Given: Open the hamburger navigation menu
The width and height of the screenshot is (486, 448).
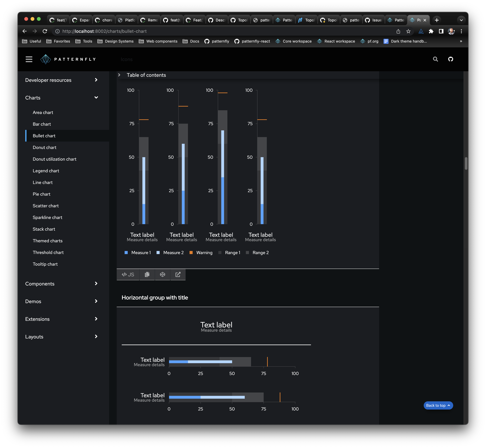Looking at the screenshot, I should [x=29, y=59].
